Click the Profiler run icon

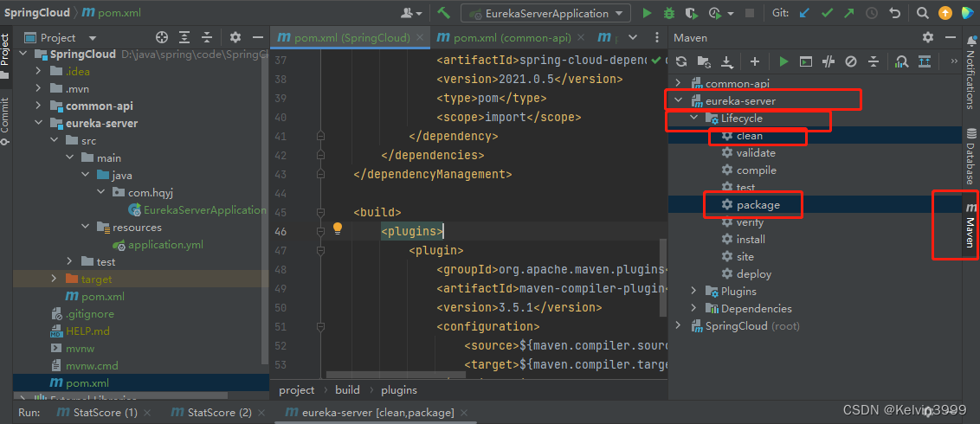coord(716,13)
